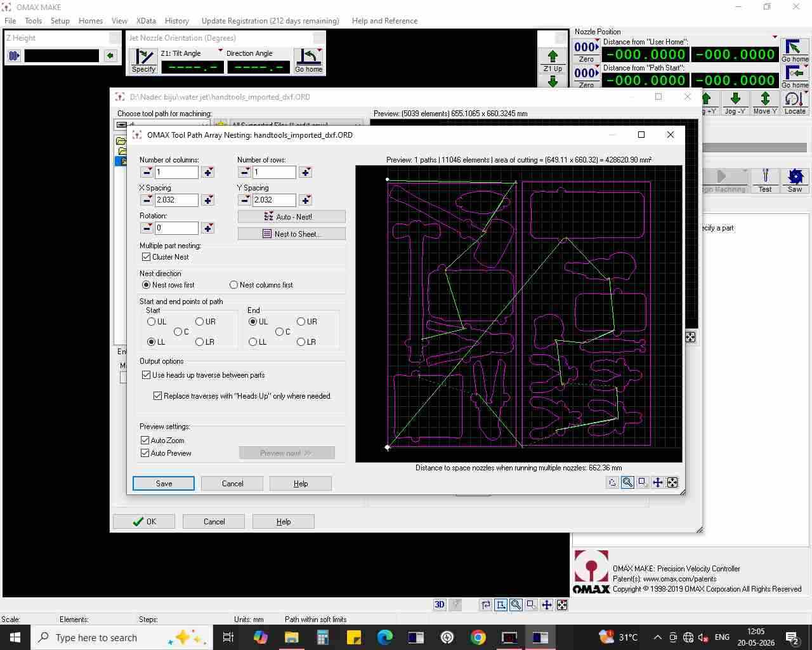Open the Homes menu
This screenshot has height=650, width=812.
pos(91,21)
